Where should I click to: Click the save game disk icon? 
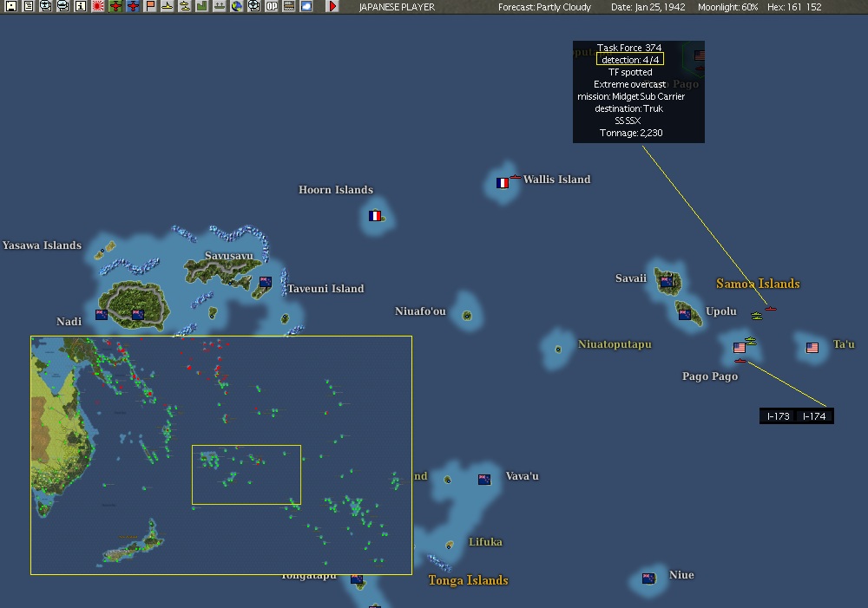[10, 6]
